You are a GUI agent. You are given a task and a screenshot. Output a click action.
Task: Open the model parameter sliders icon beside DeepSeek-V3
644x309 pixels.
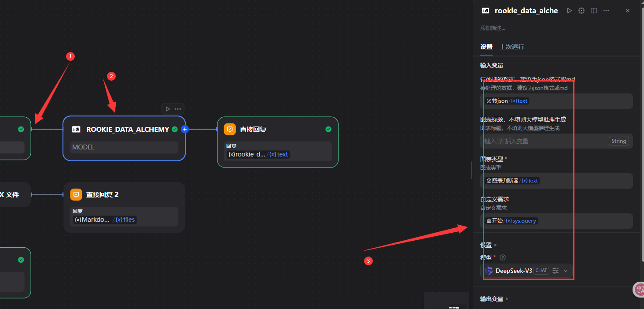click(x=556, y=271)
